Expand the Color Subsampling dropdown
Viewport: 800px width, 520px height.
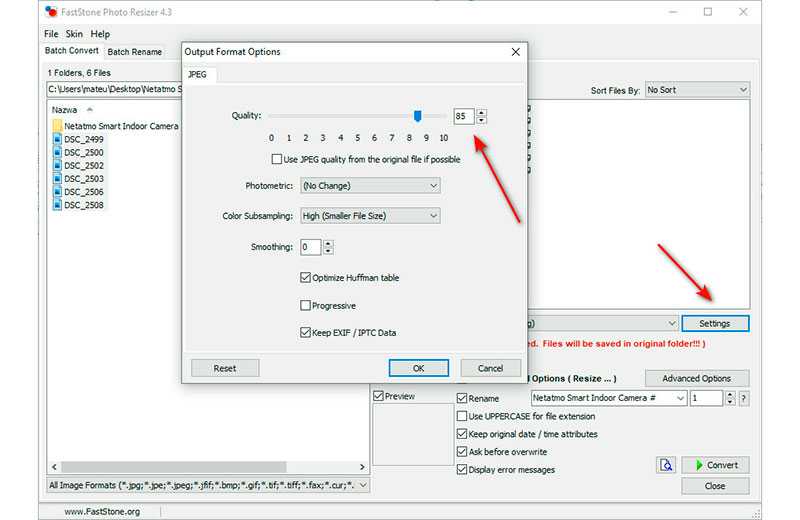(x=370, y=216)
